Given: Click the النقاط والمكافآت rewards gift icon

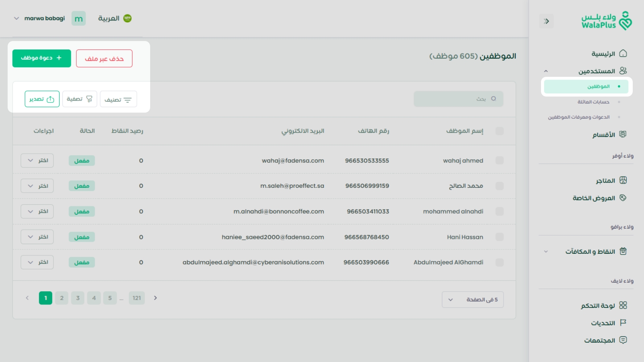Looking at the screenshot, I should click(x=623, y=251).
